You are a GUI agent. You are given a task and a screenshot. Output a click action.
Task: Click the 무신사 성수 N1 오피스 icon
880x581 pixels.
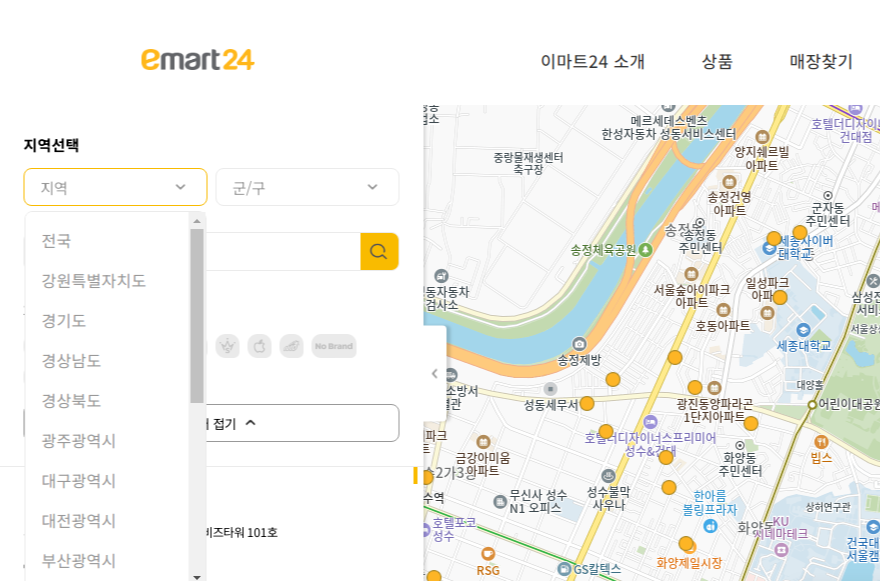pyautogui.click(x=500, y=501)
